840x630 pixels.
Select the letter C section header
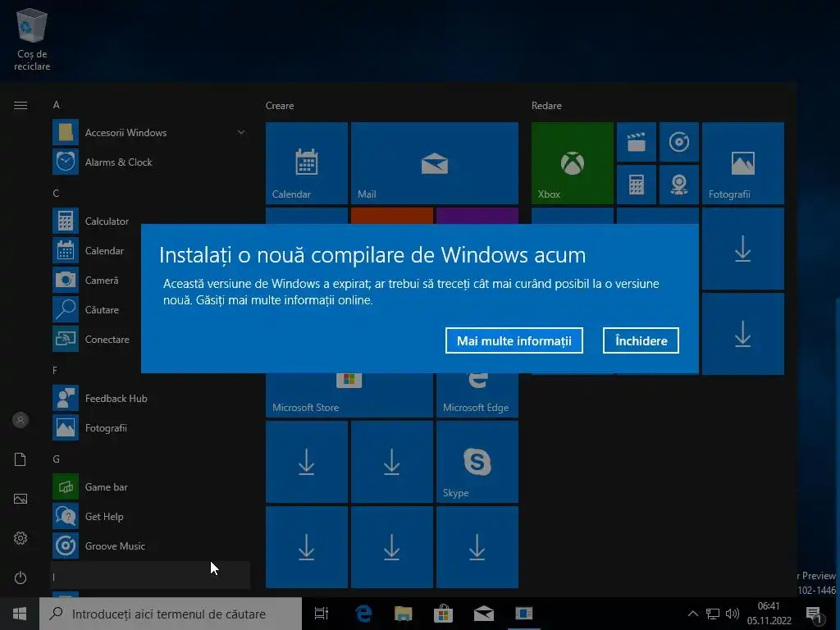(57, 194)
